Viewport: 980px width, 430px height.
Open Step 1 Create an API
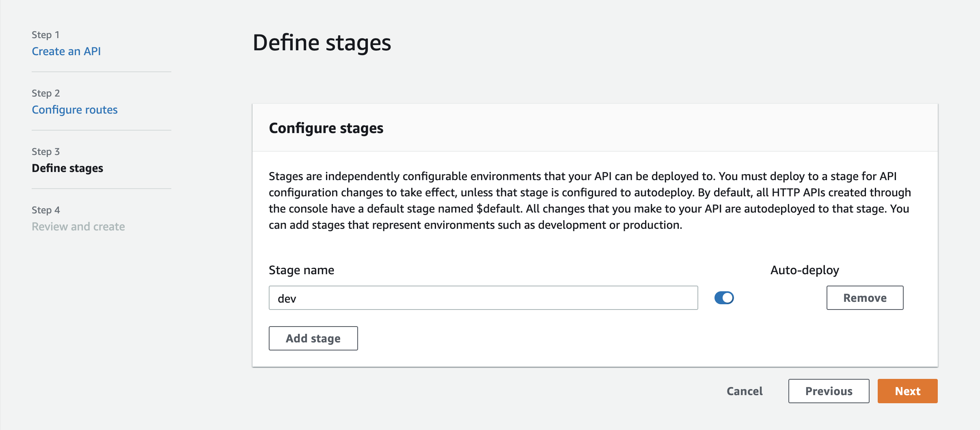(x=66, y=51)
